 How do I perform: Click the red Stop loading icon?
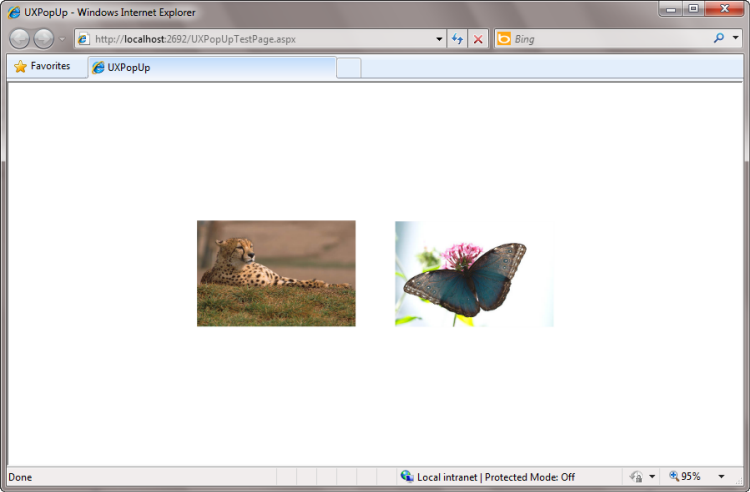click(478, 39)
